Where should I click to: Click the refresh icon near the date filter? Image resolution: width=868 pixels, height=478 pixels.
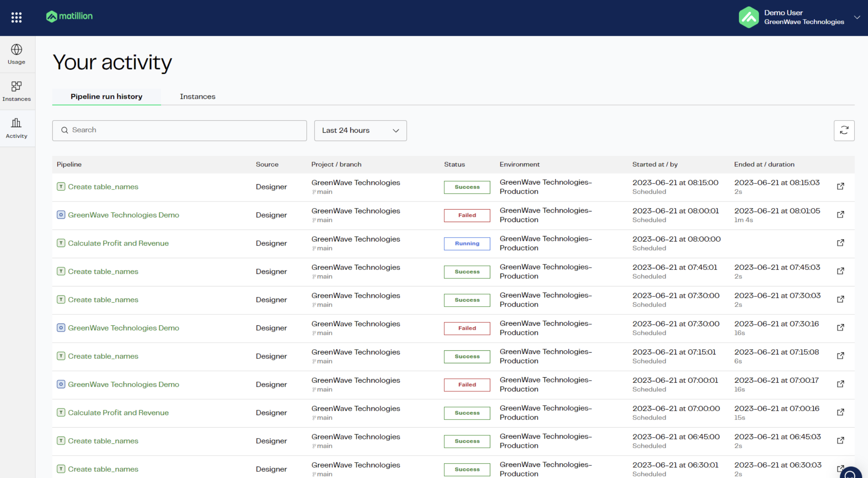tap(844, 131)
